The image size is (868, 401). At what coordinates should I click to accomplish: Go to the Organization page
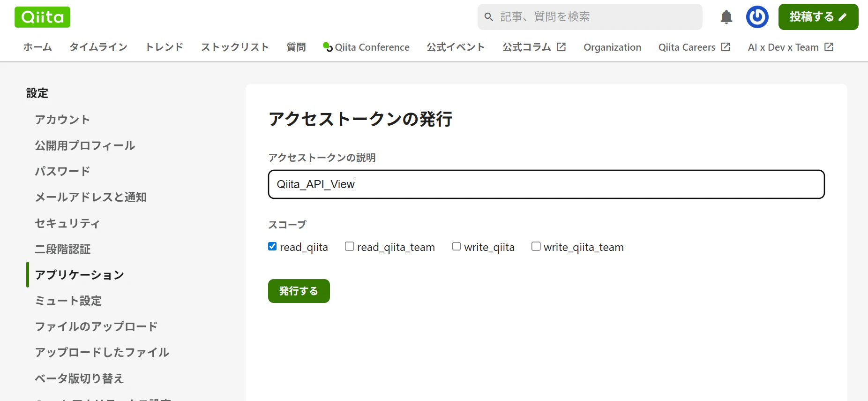click(x=612, y=47)
